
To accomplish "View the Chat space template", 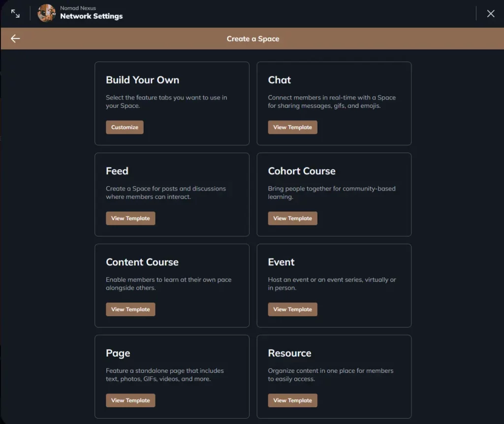I will (292, 127).
